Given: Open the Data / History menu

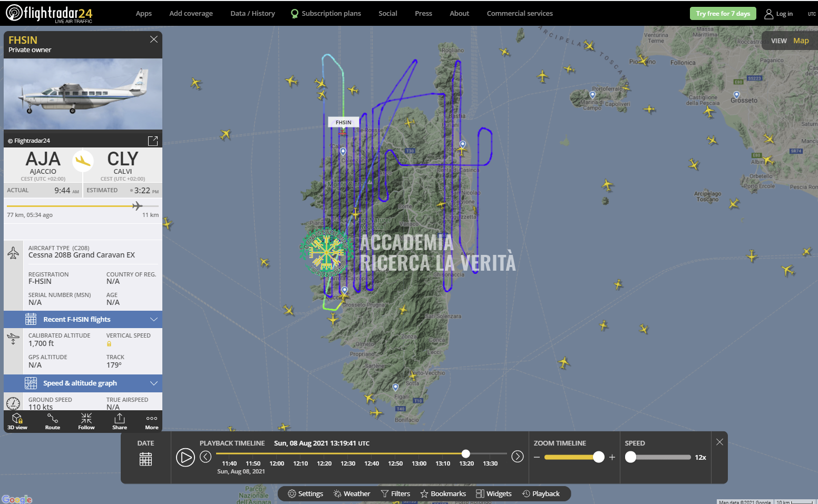Looking at the screenshot, I should pyautogui.click(x=252, y=13).
